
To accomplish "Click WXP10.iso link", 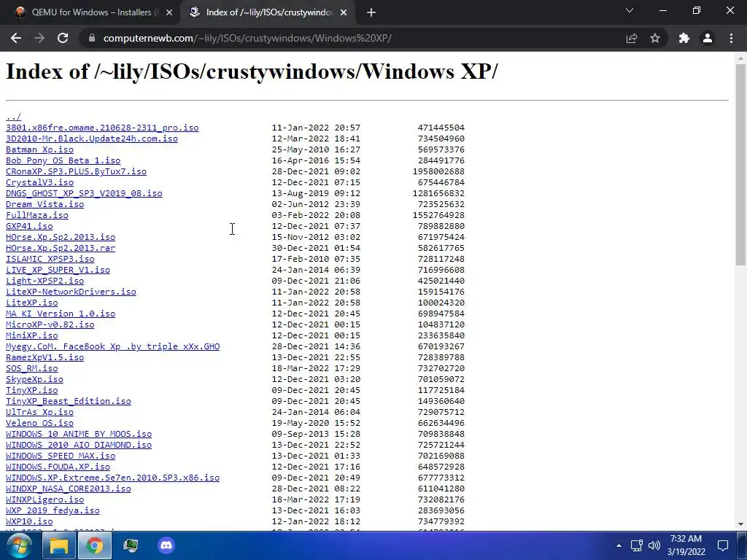I will tap(29, 522).
